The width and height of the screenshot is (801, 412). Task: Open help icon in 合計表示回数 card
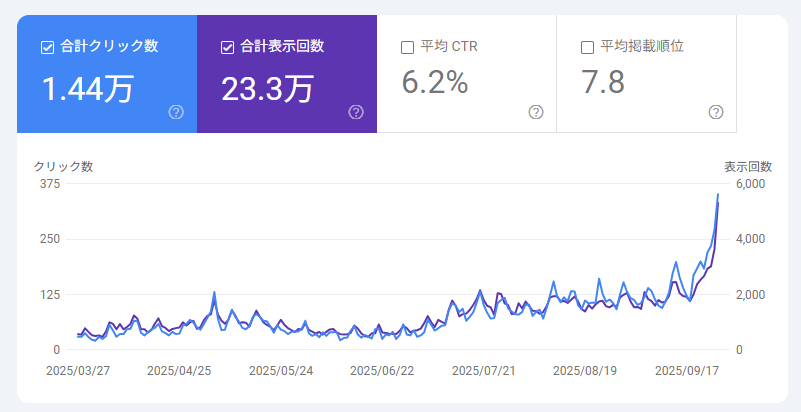pyautogui.click(x=356, y=112)
